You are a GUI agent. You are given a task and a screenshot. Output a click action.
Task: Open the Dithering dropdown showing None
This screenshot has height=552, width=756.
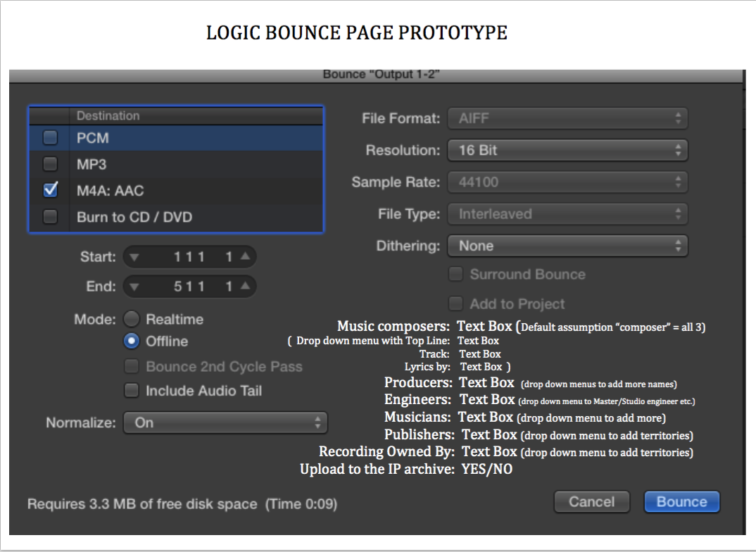point(567,246)
